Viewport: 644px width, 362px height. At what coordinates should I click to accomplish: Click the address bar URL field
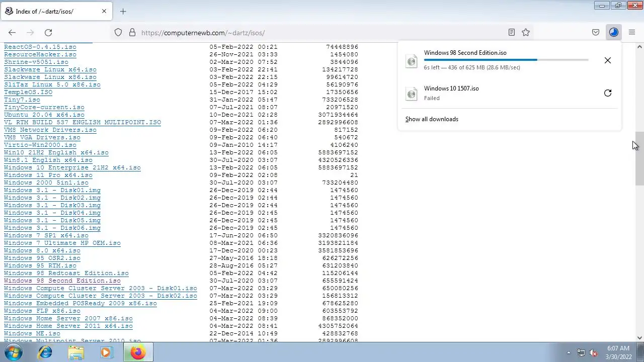tap(322, 33)
